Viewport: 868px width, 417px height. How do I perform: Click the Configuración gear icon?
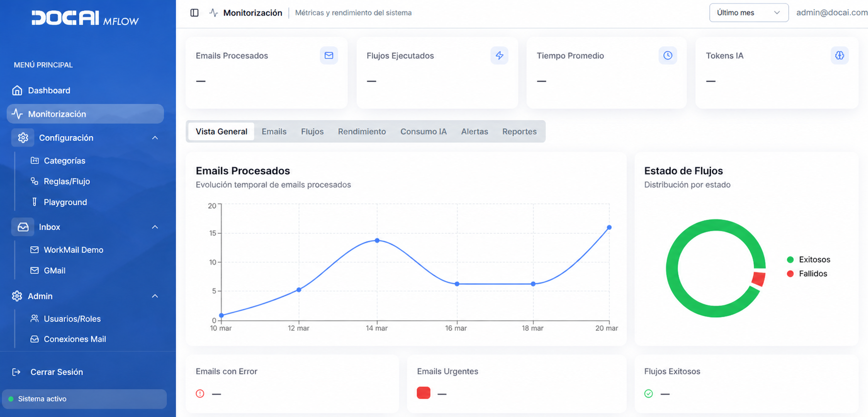[x=23, y=138]
